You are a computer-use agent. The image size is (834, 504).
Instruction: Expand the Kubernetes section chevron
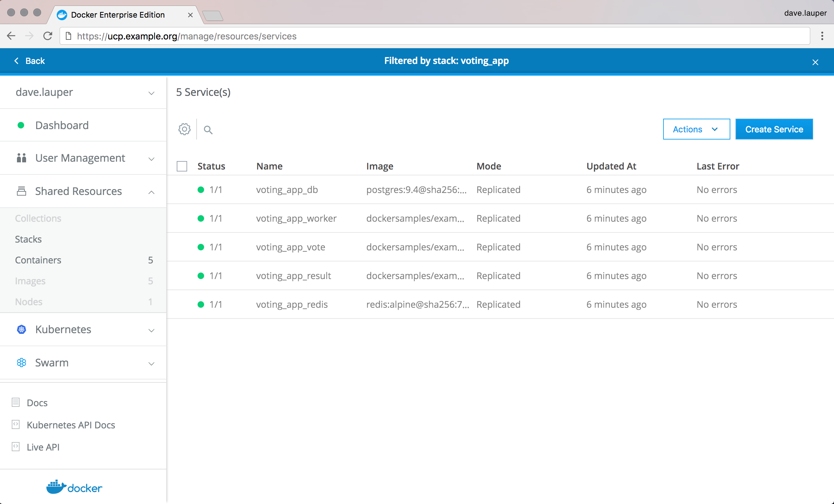151,330
